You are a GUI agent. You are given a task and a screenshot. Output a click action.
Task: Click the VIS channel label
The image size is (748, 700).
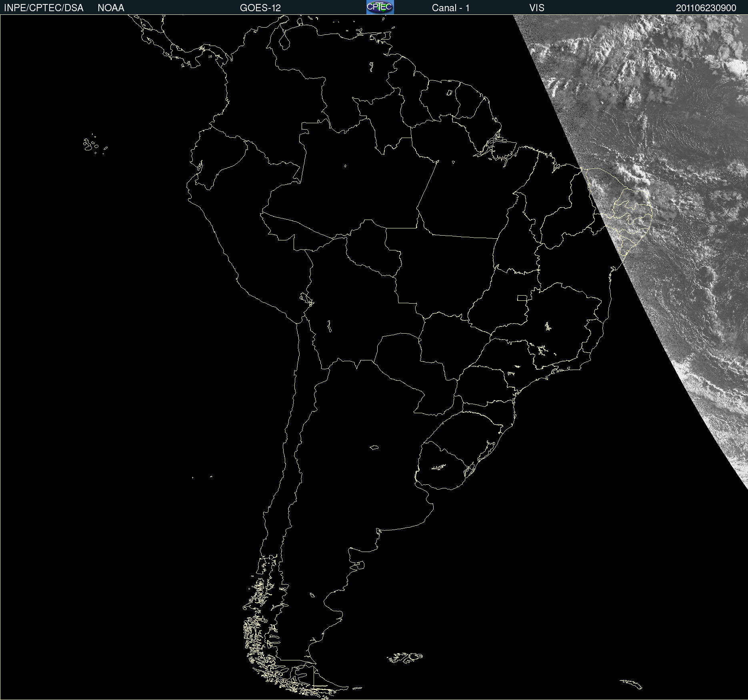tap(537, 8)
